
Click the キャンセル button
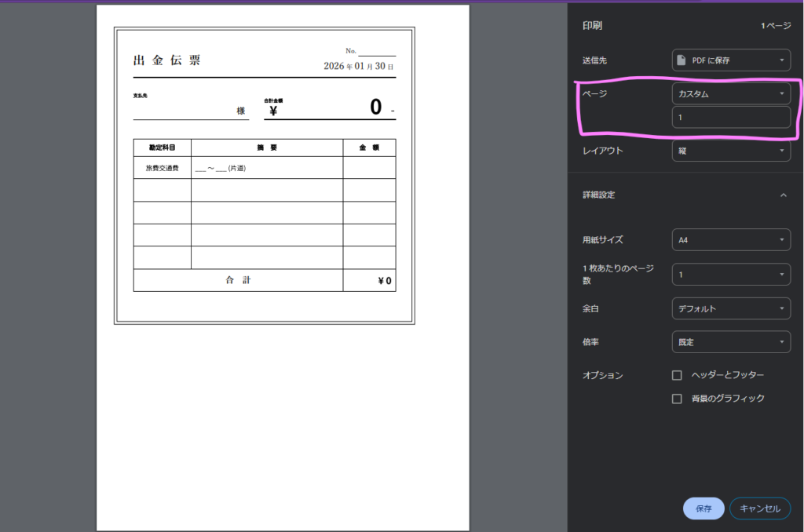pos(760,508)
